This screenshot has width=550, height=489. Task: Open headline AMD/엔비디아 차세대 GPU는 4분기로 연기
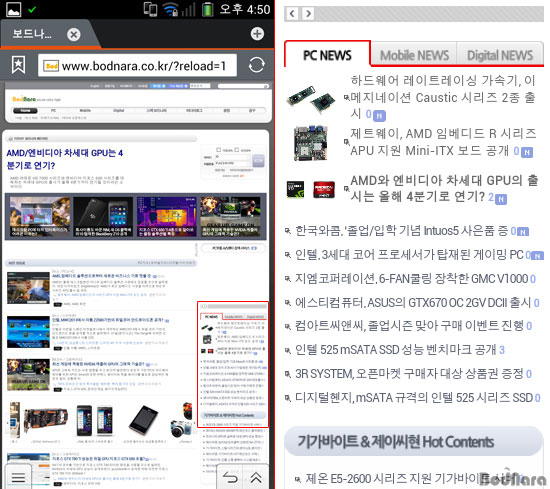(65, 159)
